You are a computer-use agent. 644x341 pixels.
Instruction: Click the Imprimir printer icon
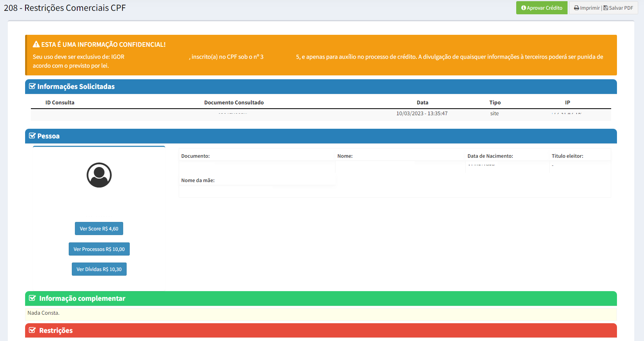pos(576,8)
